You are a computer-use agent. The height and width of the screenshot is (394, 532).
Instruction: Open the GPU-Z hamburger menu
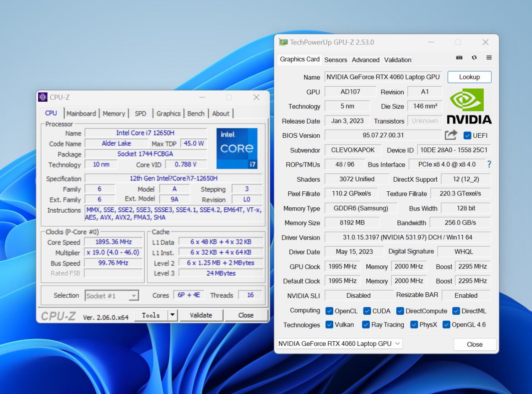point(489,58)
